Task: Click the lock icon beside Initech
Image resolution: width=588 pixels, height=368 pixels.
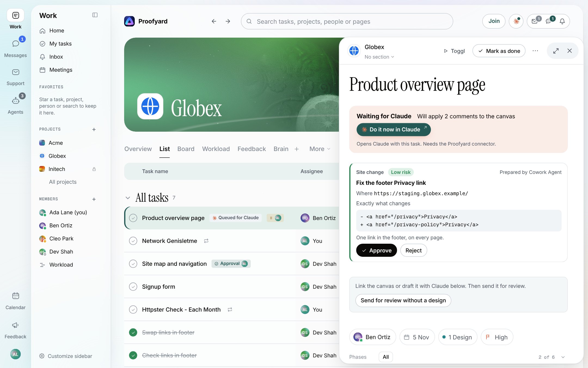Action: tap(94, 169)
